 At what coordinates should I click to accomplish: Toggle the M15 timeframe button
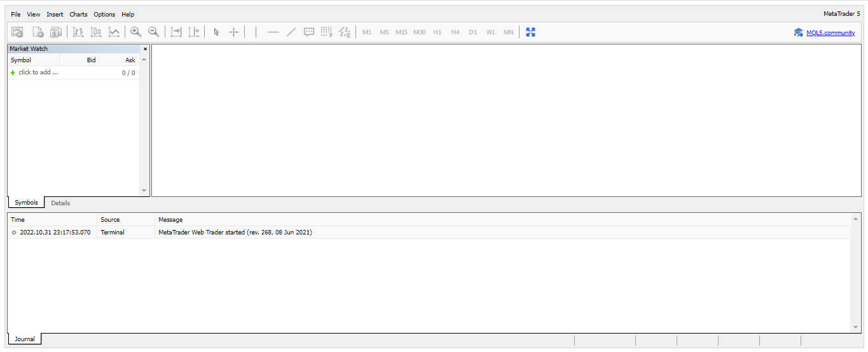coord(401,32)
